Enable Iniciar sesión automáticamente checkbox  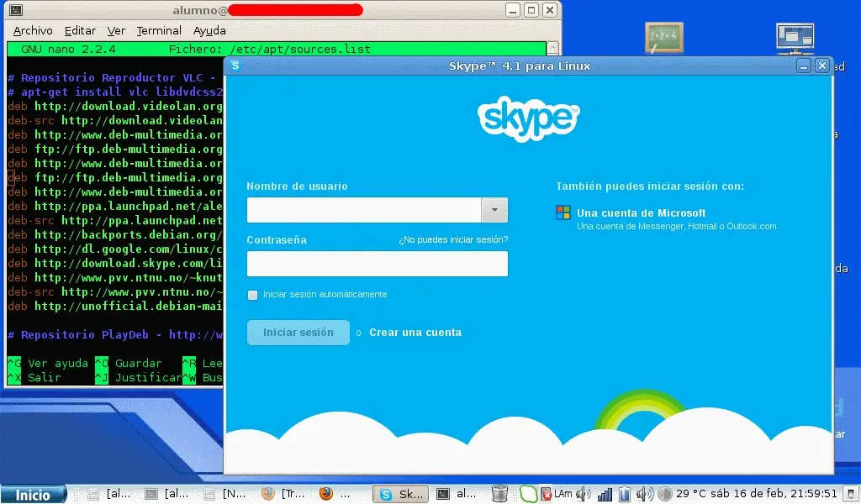[x=252, y=295]
